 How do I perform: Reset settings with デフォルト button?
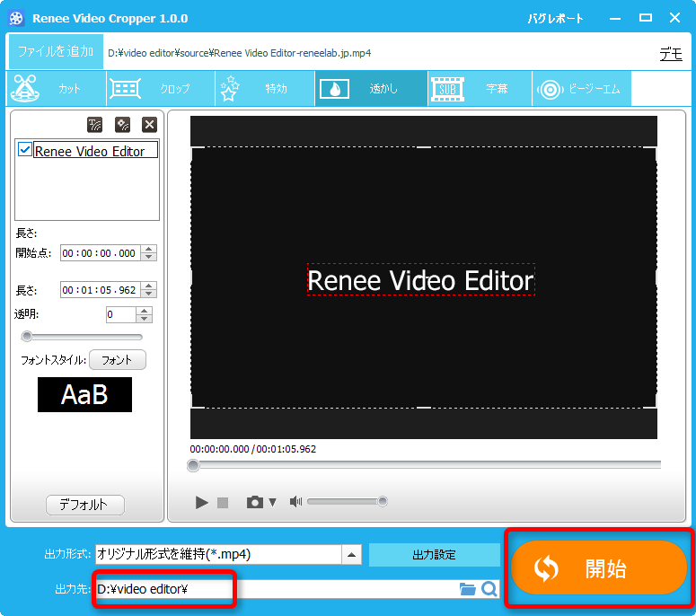tap(84, 505)
